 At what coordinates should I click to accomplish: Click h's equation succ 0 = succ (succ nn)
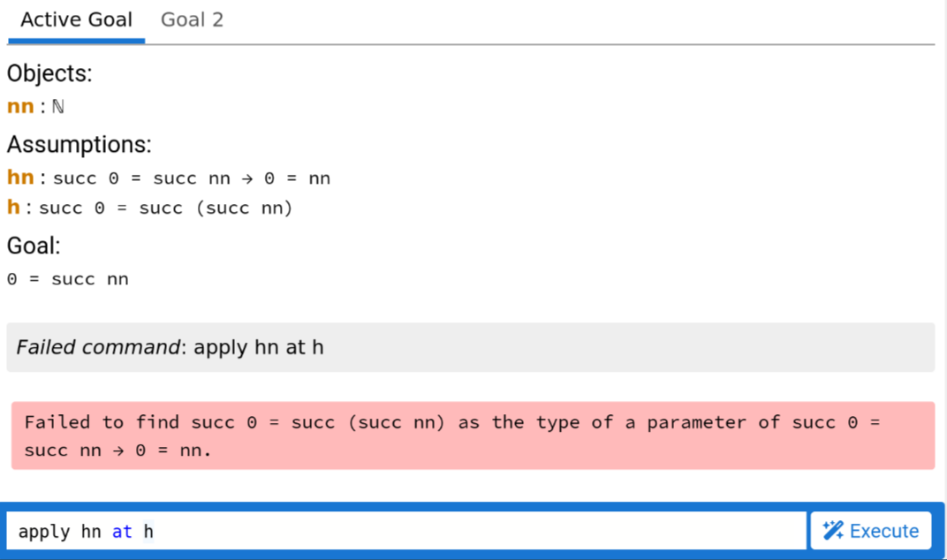point(166,208)
